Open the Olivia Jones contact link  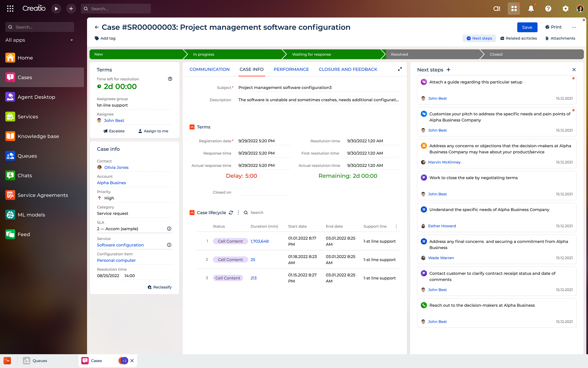point(116,167)
